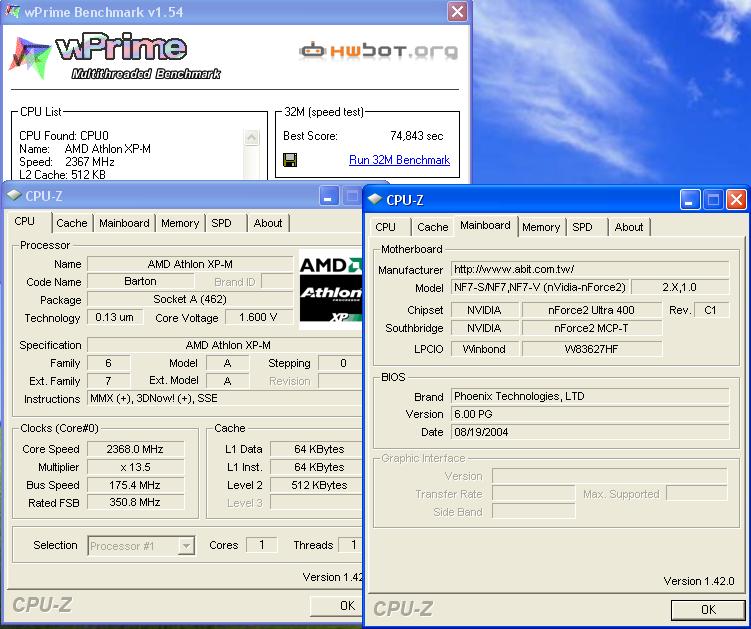
Task: Click the AMD Athlon XP logo
Action: click(330, 289)
